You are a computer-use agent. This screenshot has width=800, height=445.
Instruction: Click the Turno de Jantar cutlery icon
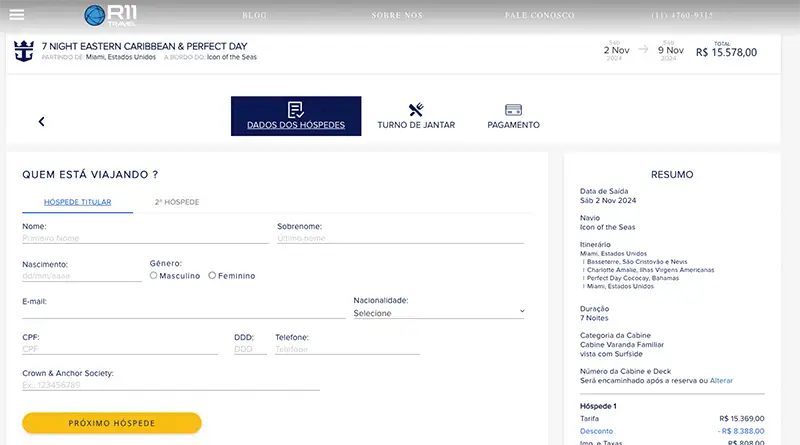point(416,109)
